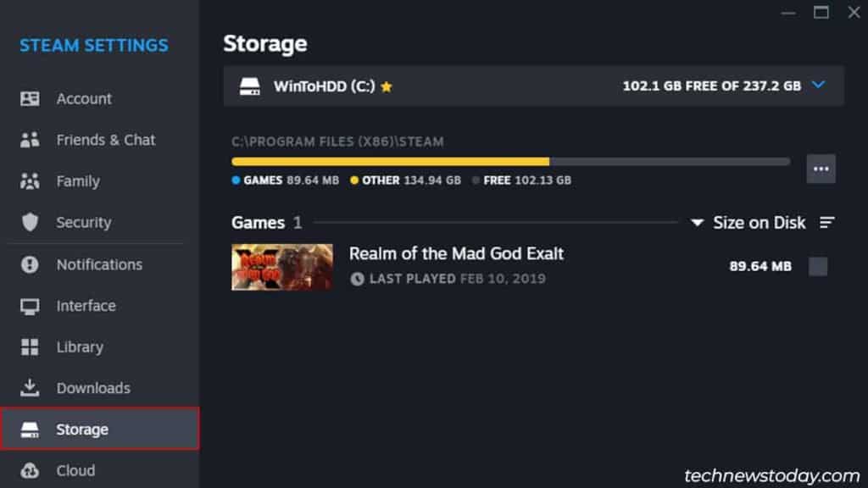Click the Interface monitor icon
The image size is (868, 488).
point(31,306)
